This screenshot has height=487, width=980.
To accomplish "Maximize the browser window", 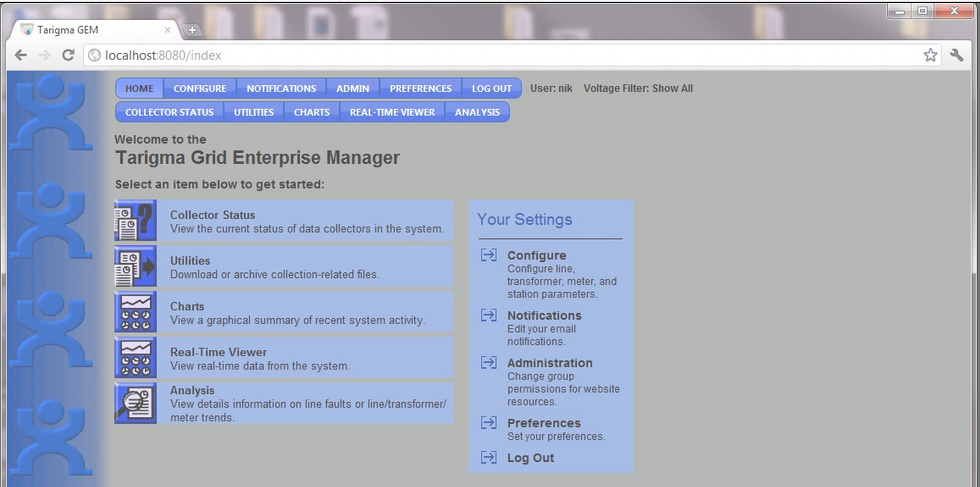I will [922, 11].
